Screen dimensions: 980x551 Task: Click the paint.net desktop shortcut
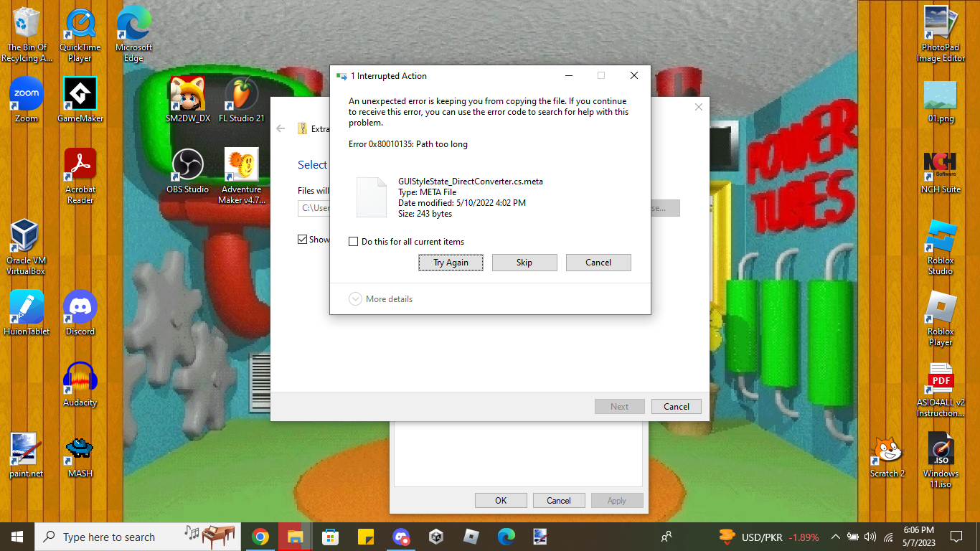coord(27,455)
